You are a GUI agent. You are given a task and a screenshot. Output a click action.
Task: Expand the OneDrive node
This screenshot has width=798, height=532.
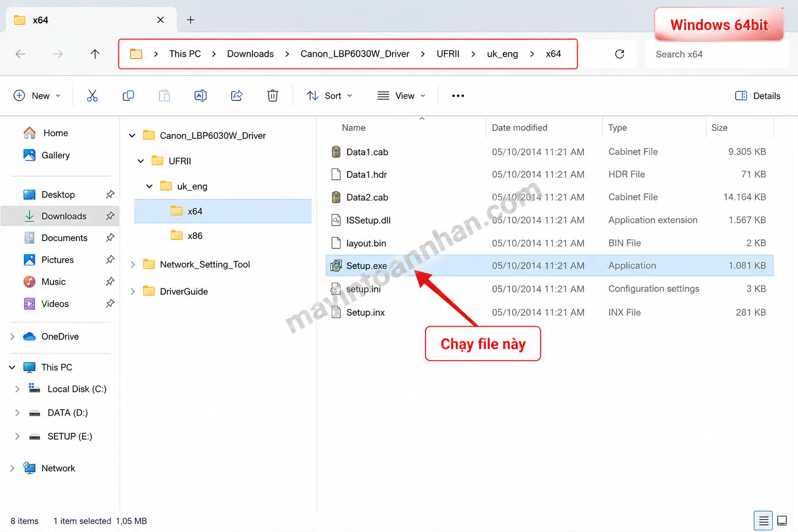pos(12,337)
